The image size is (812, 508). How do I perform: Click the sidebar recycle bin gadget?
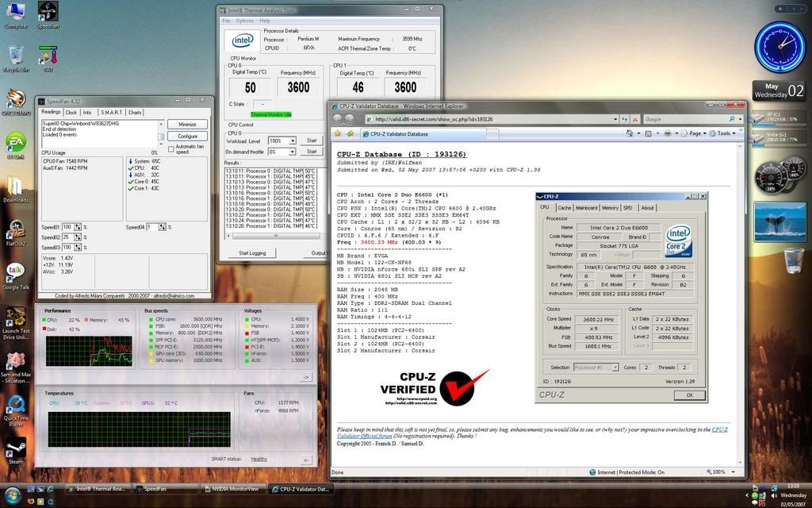(793, 260)
